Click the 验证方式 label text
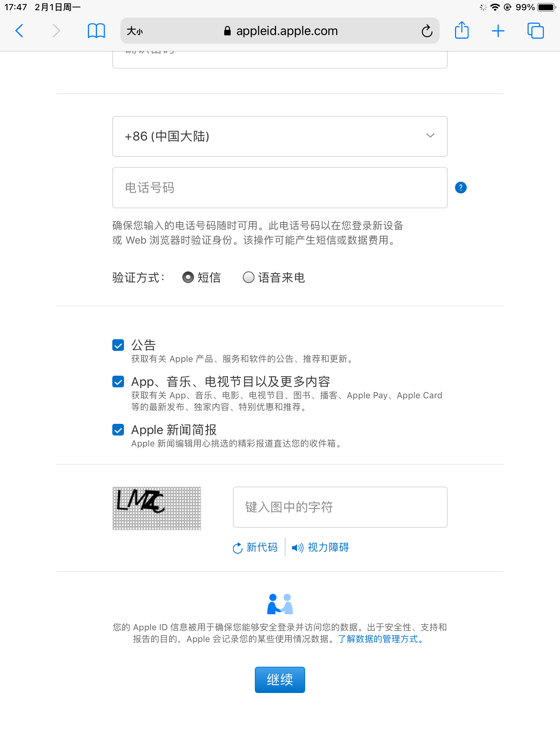560x747 pixels. [138, 278]
